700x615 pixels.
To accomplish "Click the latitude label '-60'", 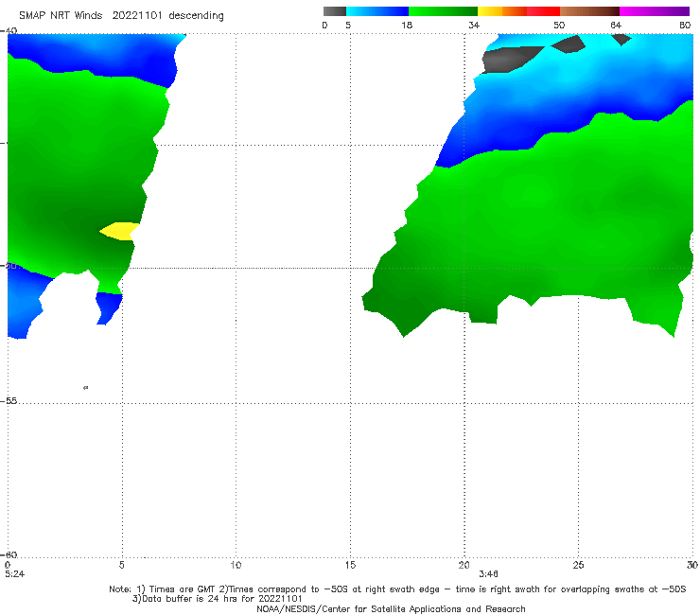I will click(9, 554).
